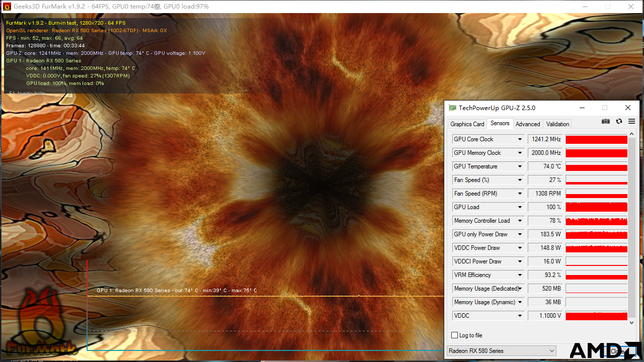The width and height of the screenshot is (644, 362).
Task: Open the Advanced tab
Action: coord(528,124)
